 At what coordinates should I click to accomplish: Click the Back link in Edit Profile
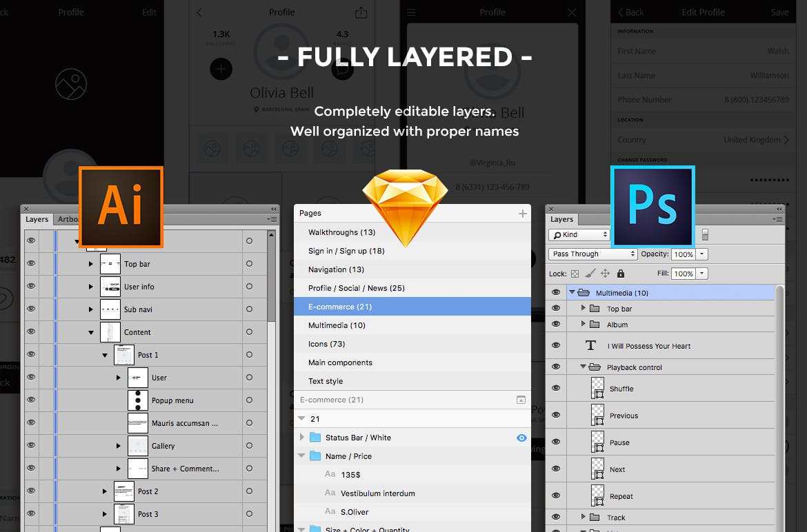(x=630, y=12)
